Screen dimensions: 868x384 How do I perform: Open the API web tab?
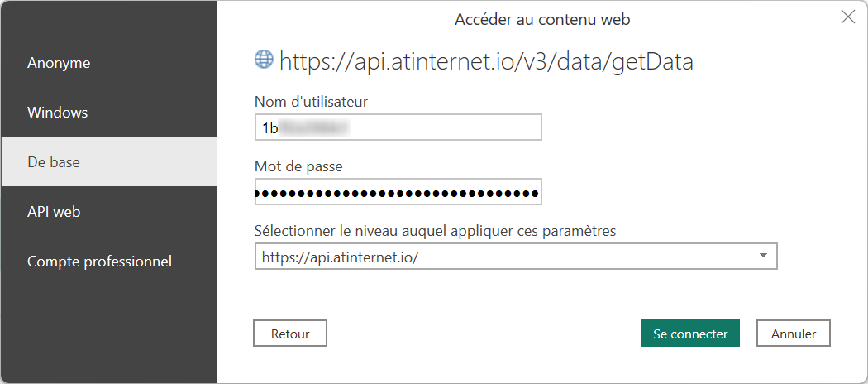[54, 212]
